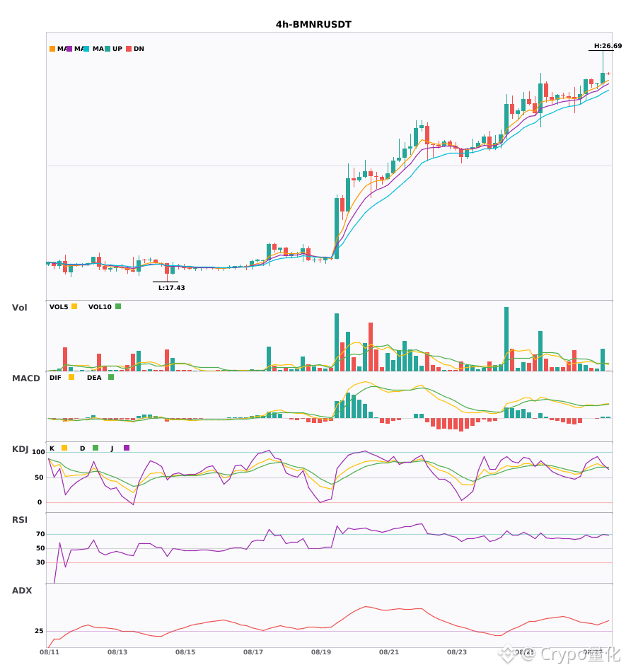626x672 pixels.
Task: Click the KDJ 100 axis value
Action: tap(38, 452)
